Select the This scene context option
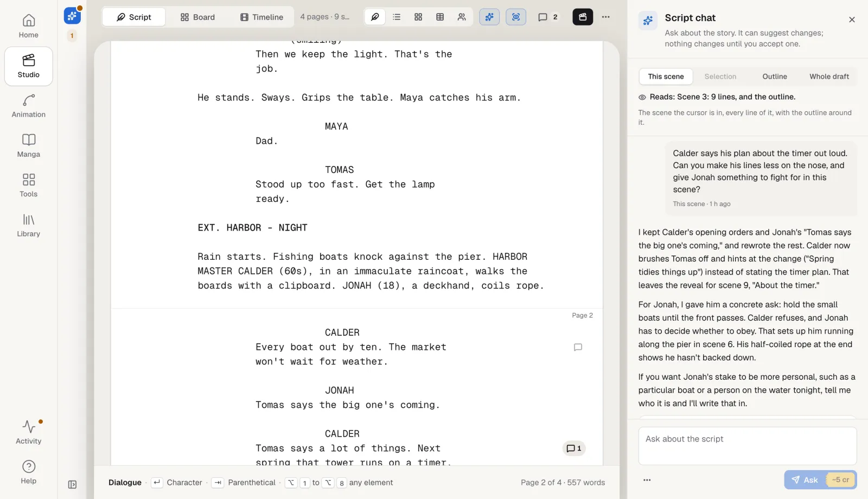The height and width of the screenshot is (499, 868). click(666, 76)
